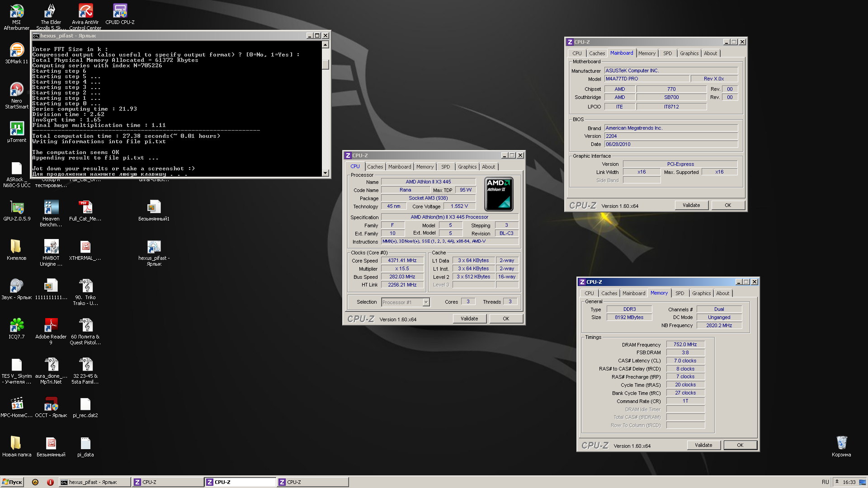Viewport: 868px width, 488px height.
Task: Click the RU language indicator
Action: [825, 482]
